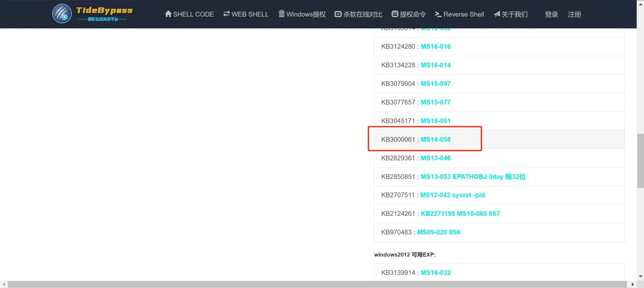Click the 注册 link
The height and width of the screenshot is (288, 644).
(x=575, y=14)
